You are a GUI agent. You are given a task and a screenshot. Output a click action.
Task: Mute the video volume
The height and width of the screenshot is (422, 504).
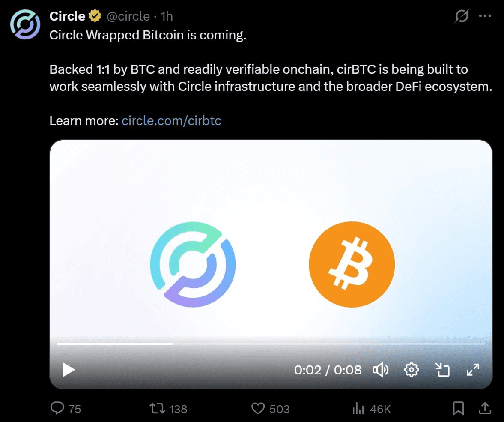[381, 370]
